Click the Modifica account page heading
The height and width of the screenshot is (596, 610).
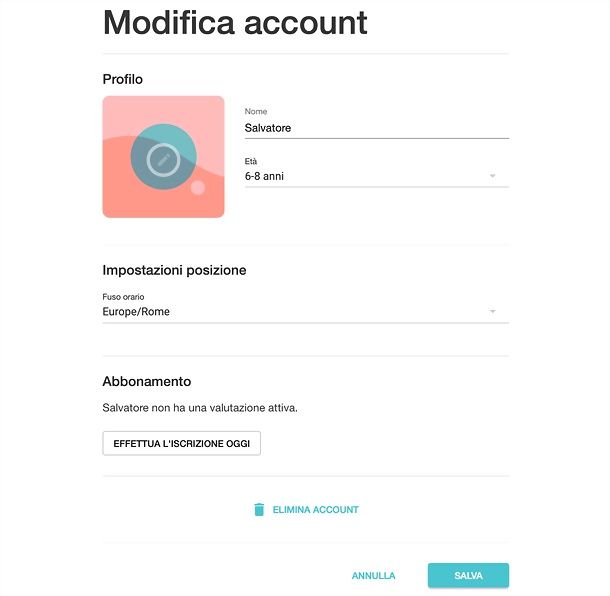click(235, 23)
